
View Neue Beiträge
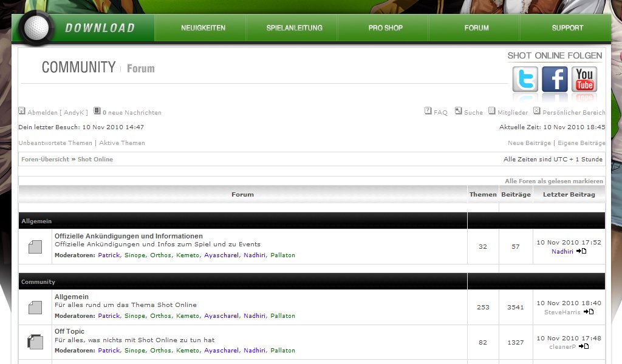click(x=529, y=143)
